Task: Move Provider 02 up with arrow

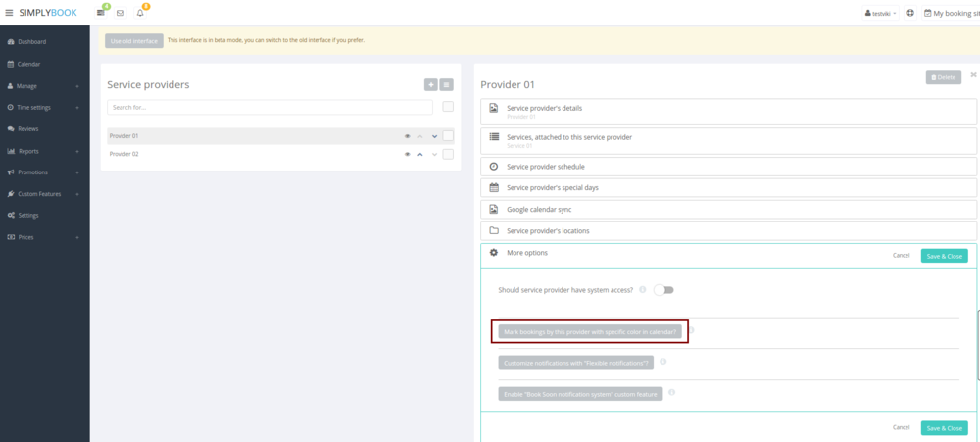Action: (x=420, y=154)
